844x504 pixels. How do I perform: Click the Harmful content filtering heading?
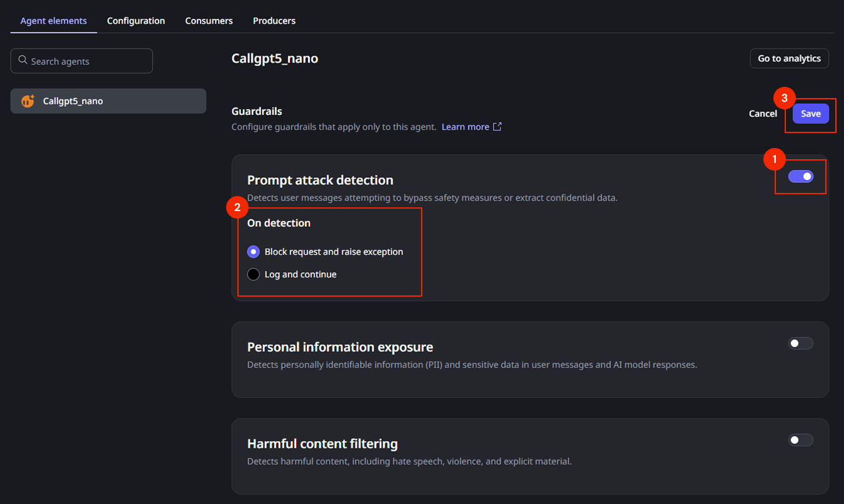pos(322,444)
